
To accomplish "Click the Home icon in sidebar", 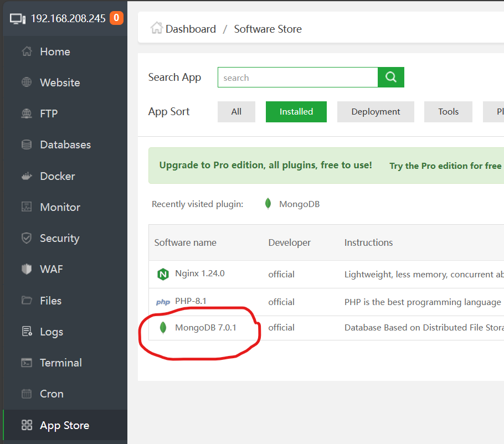I will click(27, 51).
